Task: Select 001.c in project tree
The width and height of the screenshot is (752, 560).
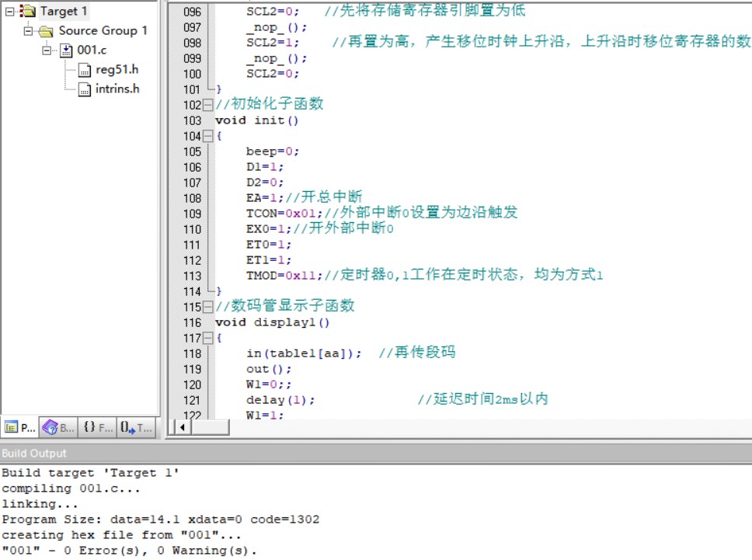Action: click(x=92, y=50)
